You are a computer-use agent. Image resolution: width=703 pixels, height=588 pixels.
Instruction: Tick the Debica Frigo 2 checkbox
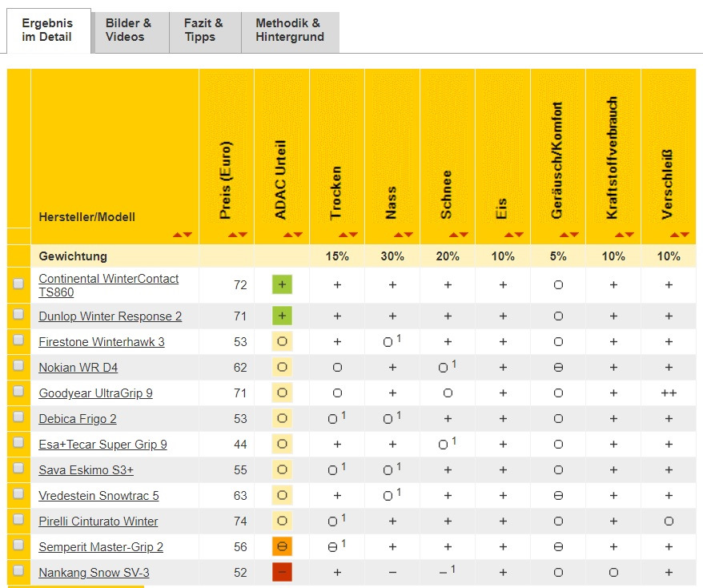click(18, 417)
